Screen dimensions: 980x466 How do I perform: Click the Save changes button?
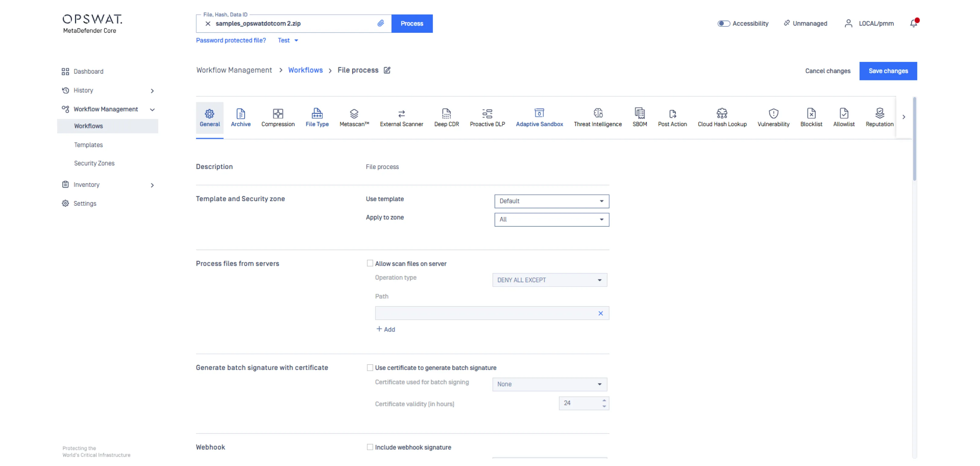[887, 71]
